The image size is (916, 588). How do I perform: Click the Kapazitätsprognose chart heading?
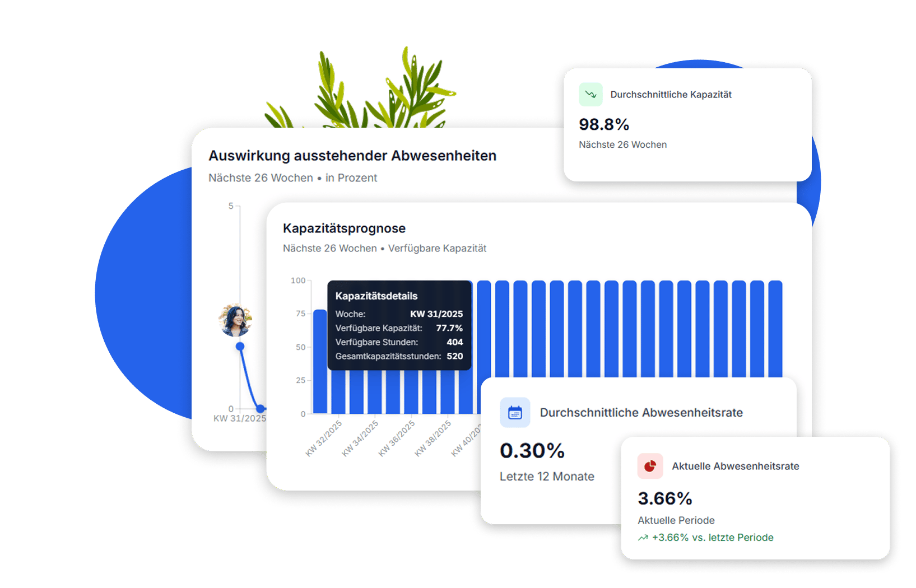point(344,228)
